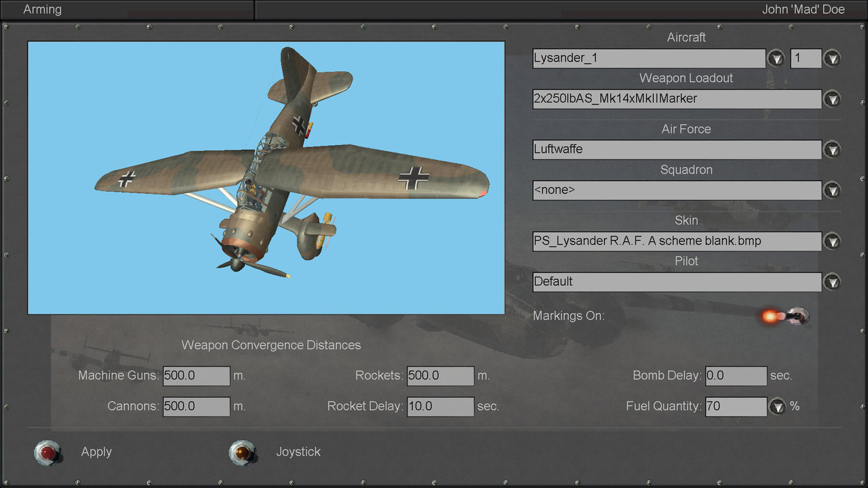Image resolution: width=868 pixels, height=488 pixels.
Task: Edit the Fuel Quantity field
Action: pos(736,407)
